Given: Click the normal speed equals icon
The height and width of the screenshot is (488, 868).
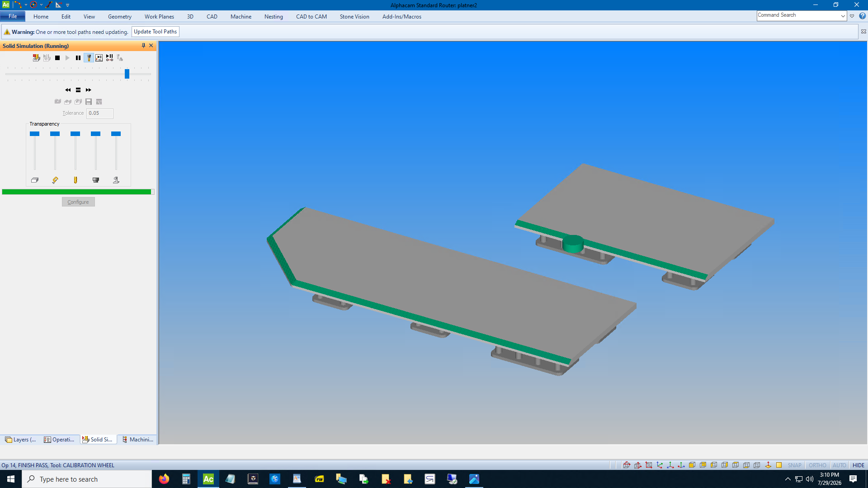Looking at the screenshot, I should 78,90.
